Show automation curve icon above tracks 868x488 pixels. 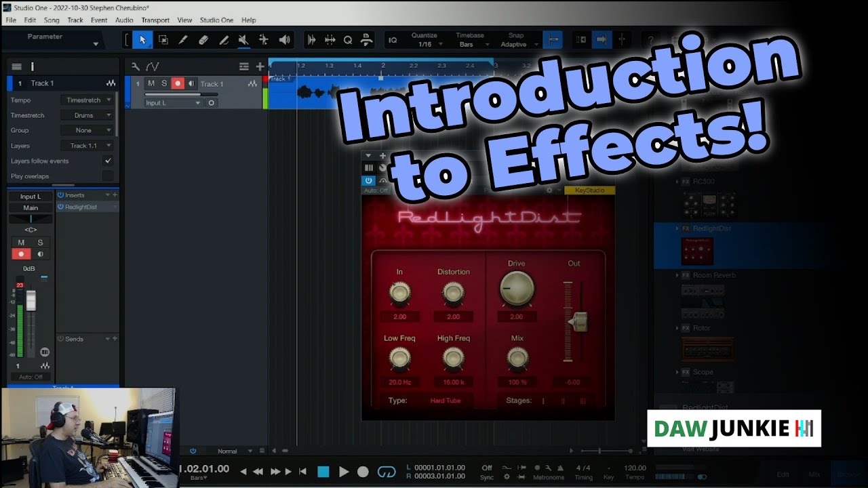[153, 66]
